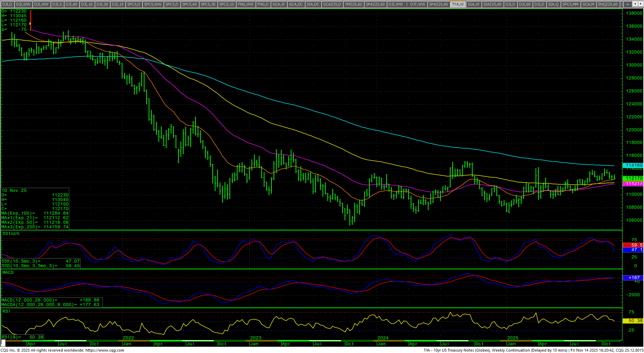Add a new chart tab with plus button
644x353 pixels.
click(628, 4)
